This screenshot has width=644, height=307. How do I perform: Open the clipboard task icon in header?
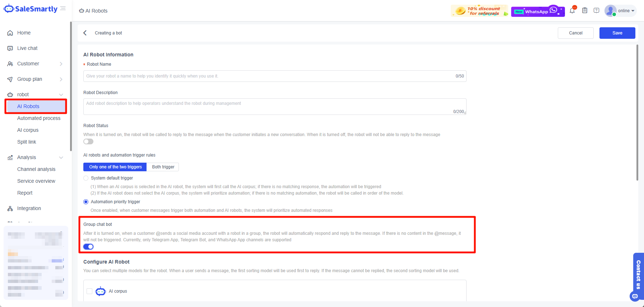tap(585, 10)
